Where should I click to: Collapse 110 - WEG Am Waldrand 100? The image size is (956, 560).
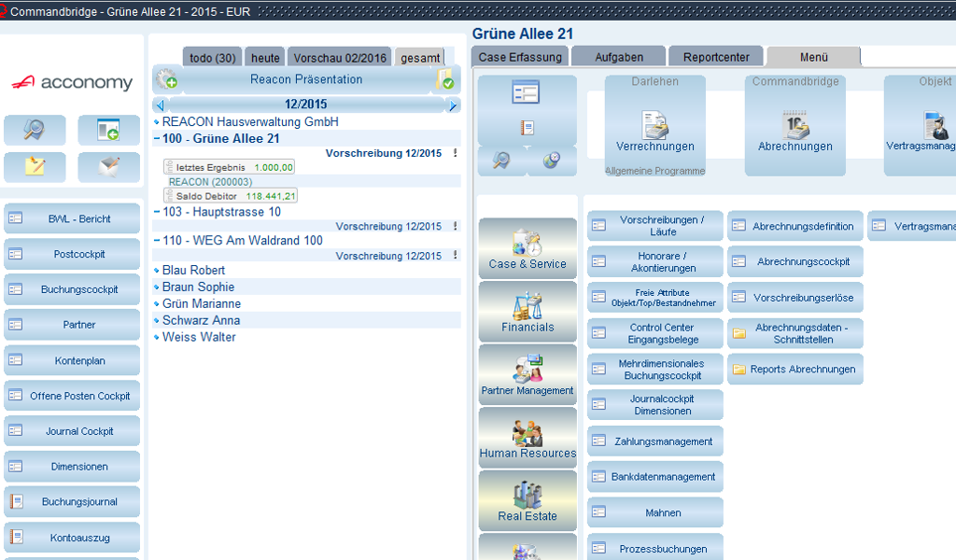[157, 241]
